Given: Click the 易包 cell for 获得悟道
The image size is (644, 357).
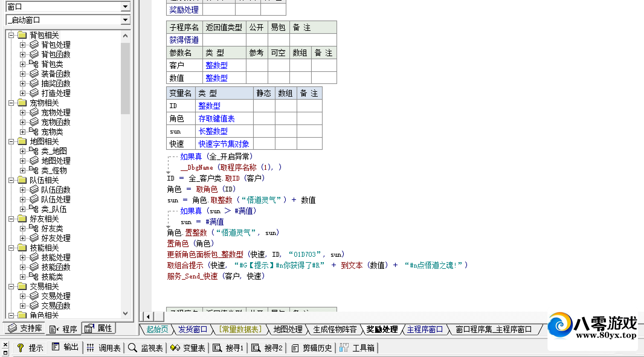Looking at the screenshot, I should 279,40.
